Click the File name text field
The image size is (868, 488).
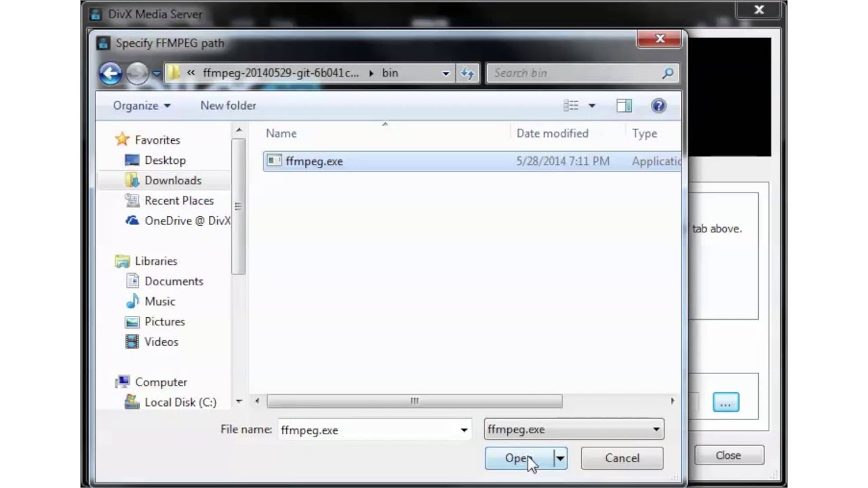[367, 430]
